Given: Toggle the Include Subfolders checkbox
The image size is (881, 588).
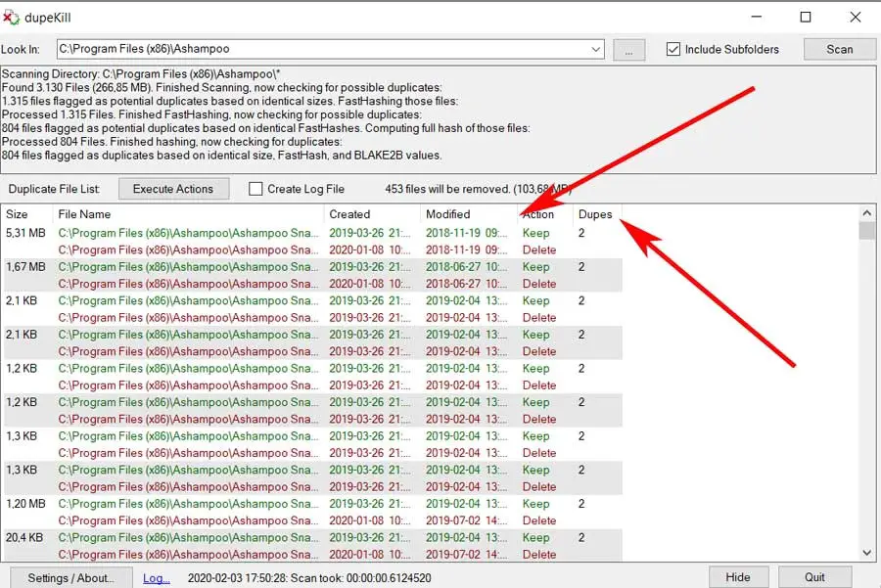Looking at the screenshot, I should tap(673, 50).
